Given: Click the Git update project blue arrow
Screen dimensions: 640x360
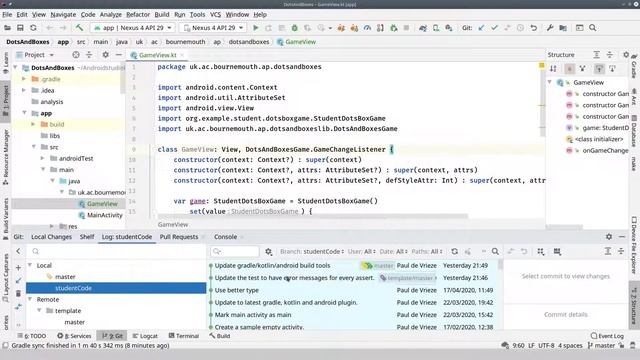Looking at the screenshot, I should coord(481,28).
